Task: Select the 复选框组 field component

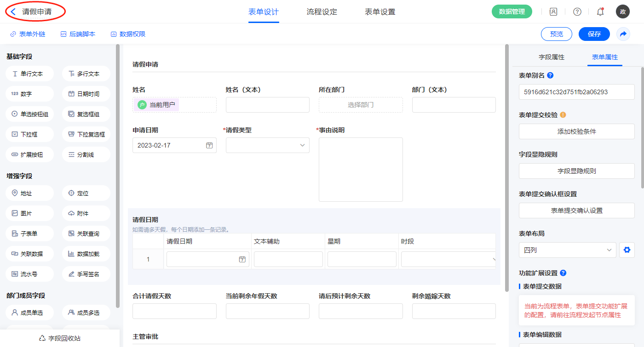Action: 86,114
